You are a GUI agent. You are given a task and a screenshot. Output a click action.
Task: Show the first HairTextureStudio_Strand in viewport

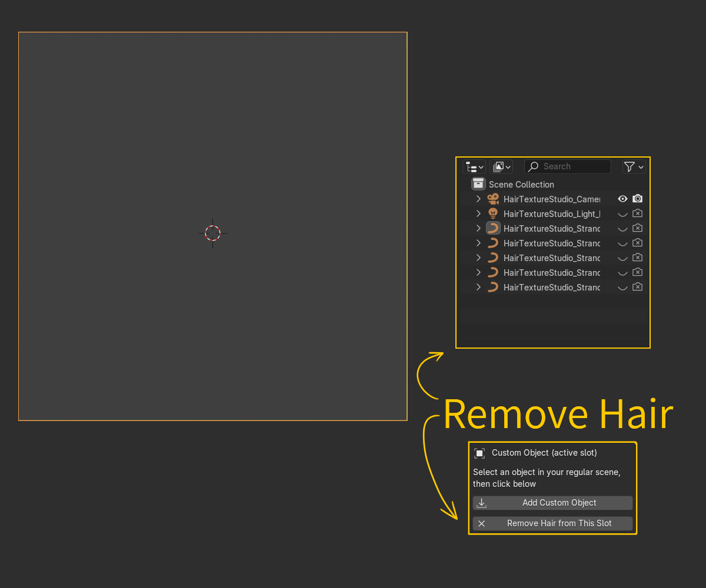point(622,229)
